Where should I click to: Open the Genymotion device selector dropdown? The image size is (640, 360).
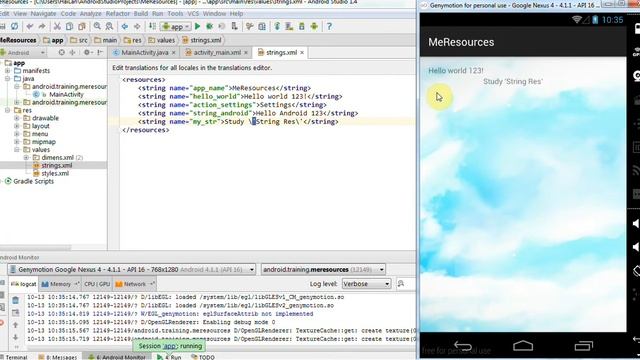pos(132,270)
